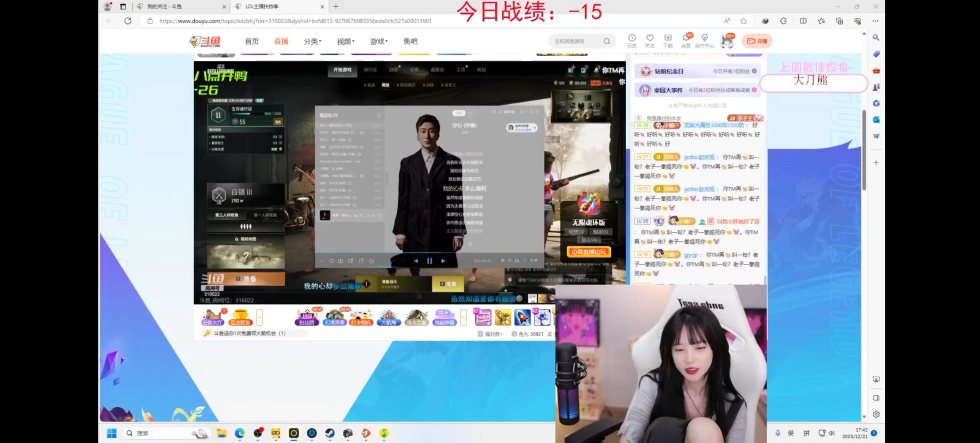The height and width of the screenshot is (443, 980).
Task: Open the 消息 notification bell
Action: (x=686, y=41)
